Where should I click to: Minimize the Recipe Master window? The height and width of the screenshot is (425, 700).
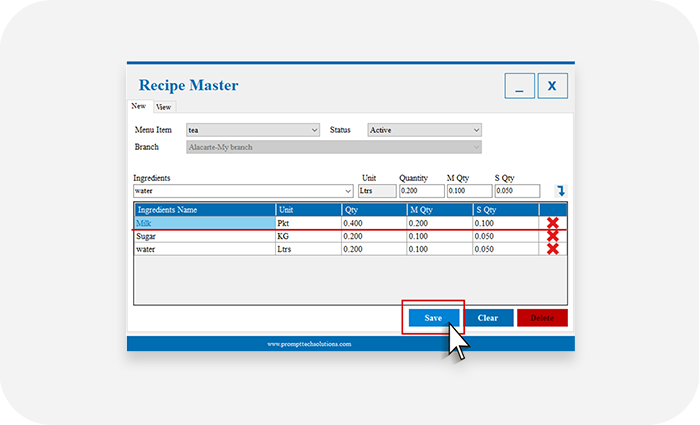click(x=520, y=86)
